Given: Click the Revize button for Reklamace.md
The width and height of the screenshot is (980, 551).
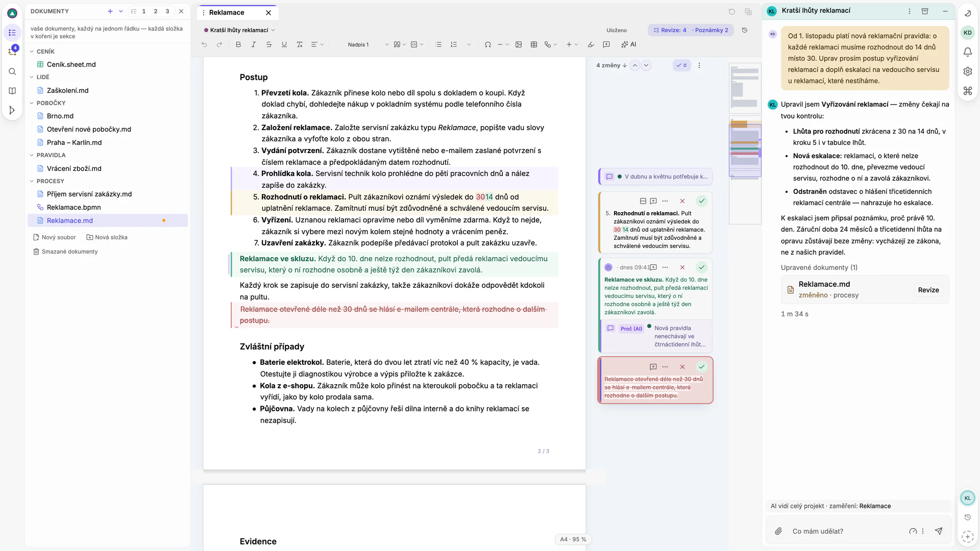Looking at the screenshot, I should coord(928,290).
